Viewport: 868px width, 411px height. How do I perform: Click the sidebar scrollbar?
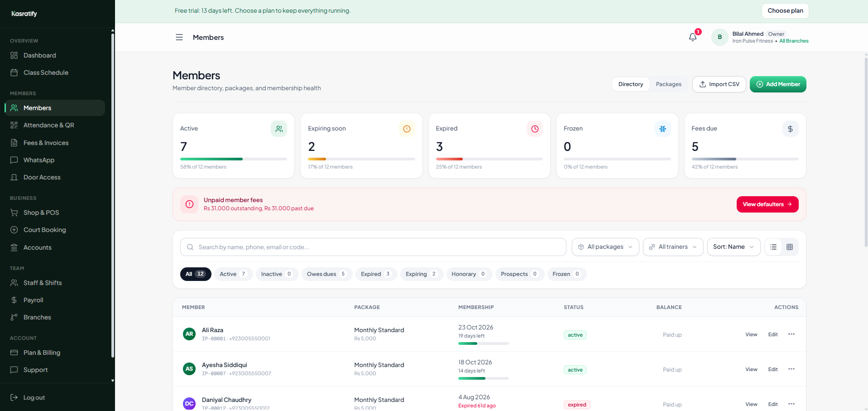[x=113, y=195]
